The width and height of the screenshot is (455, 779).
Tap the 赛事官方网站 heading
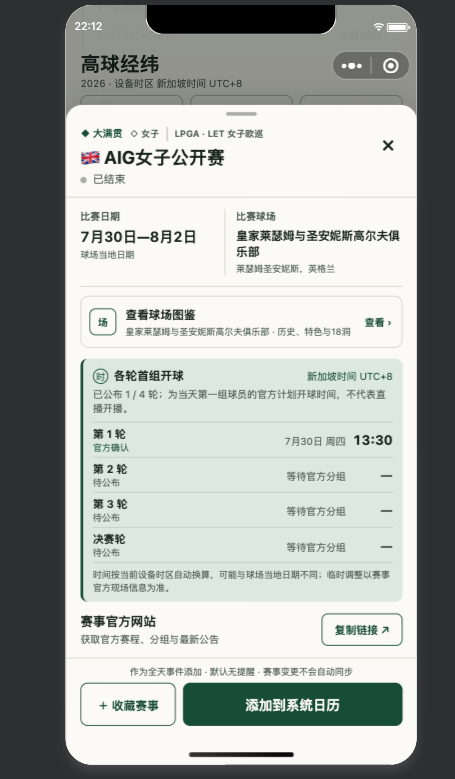tap(118, 622)
